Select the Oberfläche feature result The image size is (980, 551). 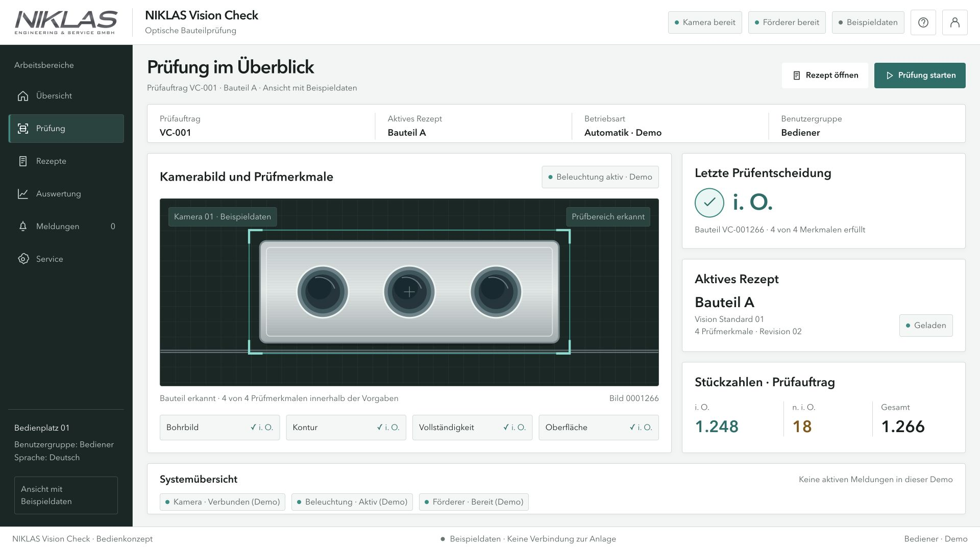point(598,428)
